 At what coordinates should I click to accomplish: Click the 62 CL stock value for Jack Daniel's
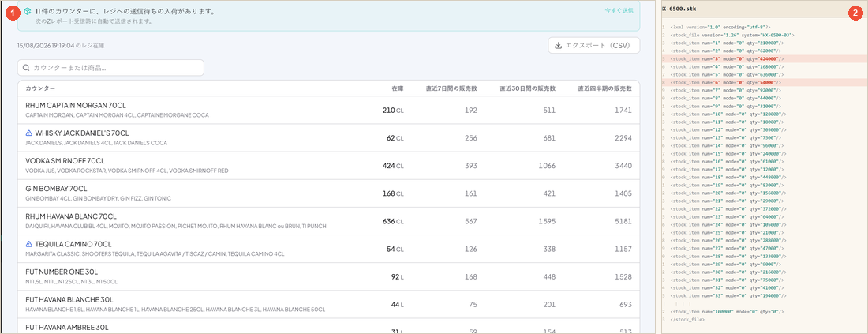tap(395, 138)
